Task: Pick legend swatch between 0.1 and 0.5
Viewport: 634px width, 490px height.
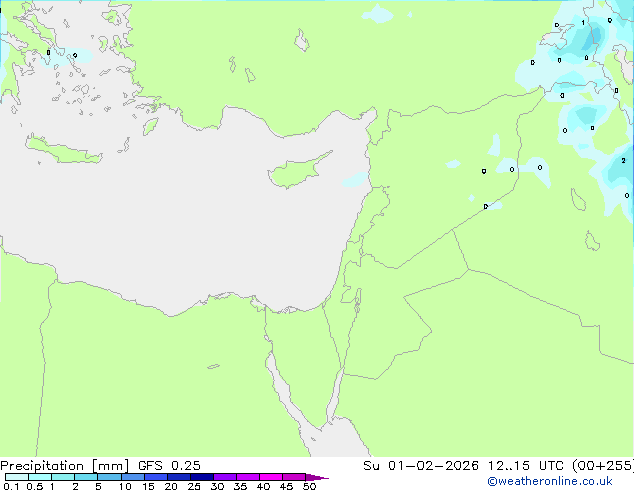Action: coord(17,477)
